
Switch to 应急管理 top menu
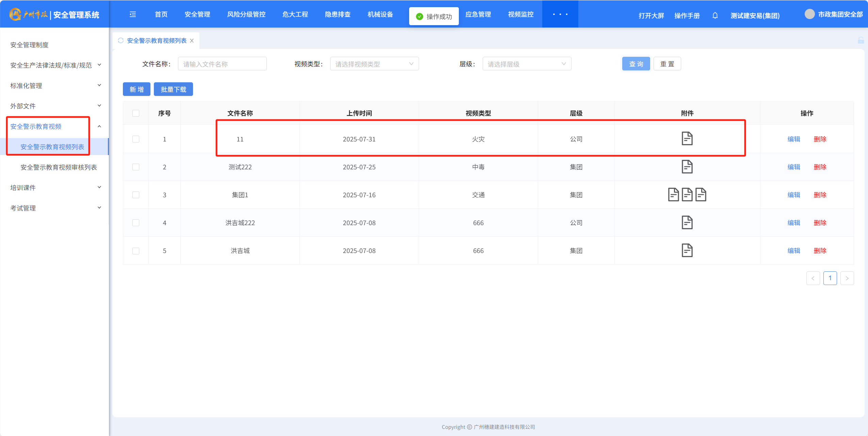tap(478, 14)
